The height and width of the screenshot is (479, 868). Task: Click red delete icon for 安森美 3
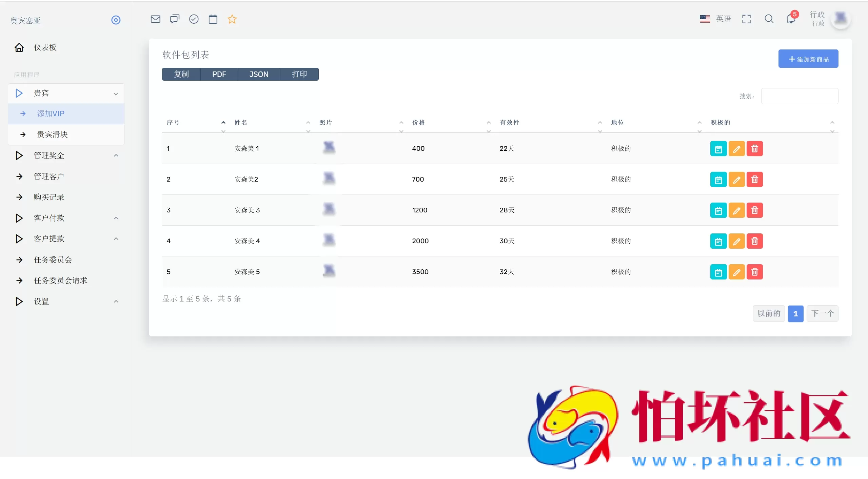[x=754, y=210]
